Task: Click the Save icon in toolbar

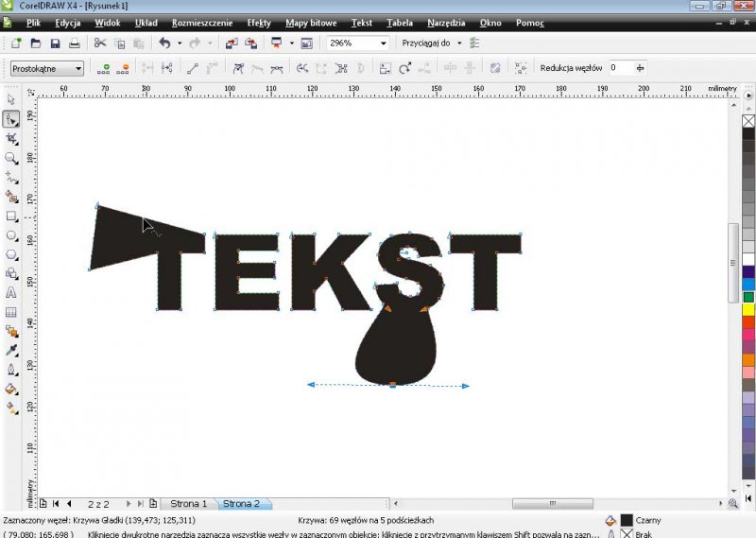Action: click(55, 43)
